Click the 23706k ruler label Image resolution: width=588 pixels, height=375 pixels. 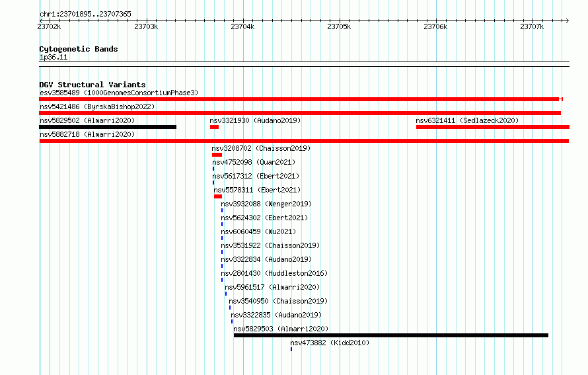[435, 26]
